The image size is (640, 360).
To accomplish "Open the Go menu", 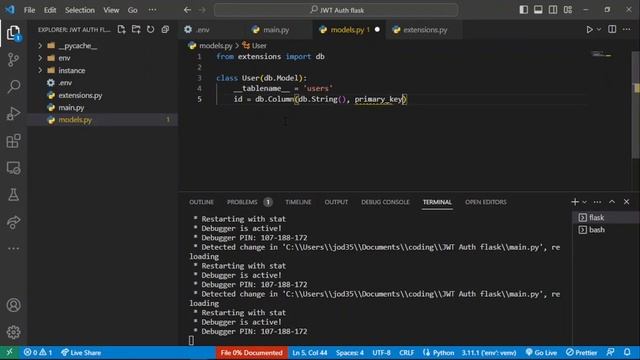I will tap(133, 10).
